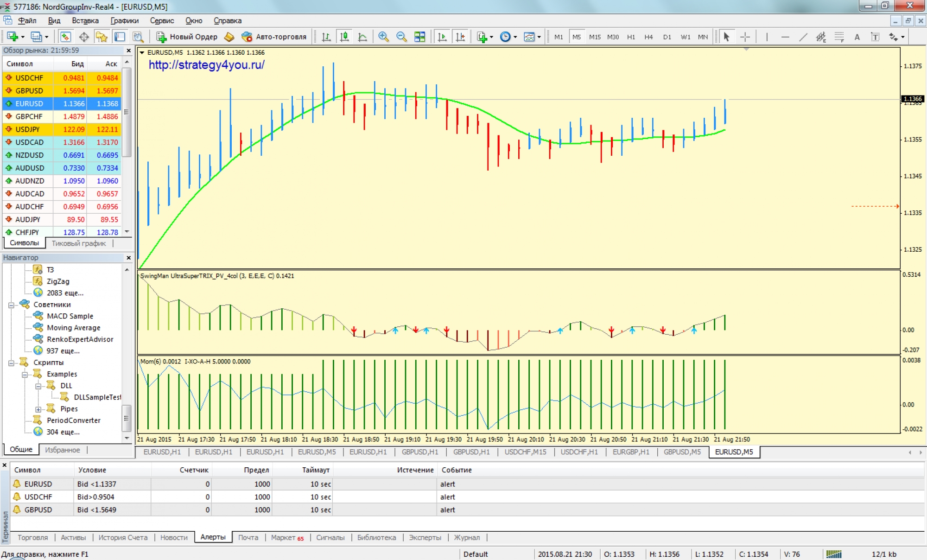927x560 pixels.
Task: Toggle the Auto-trading button
Action: [x=274, y=37]
